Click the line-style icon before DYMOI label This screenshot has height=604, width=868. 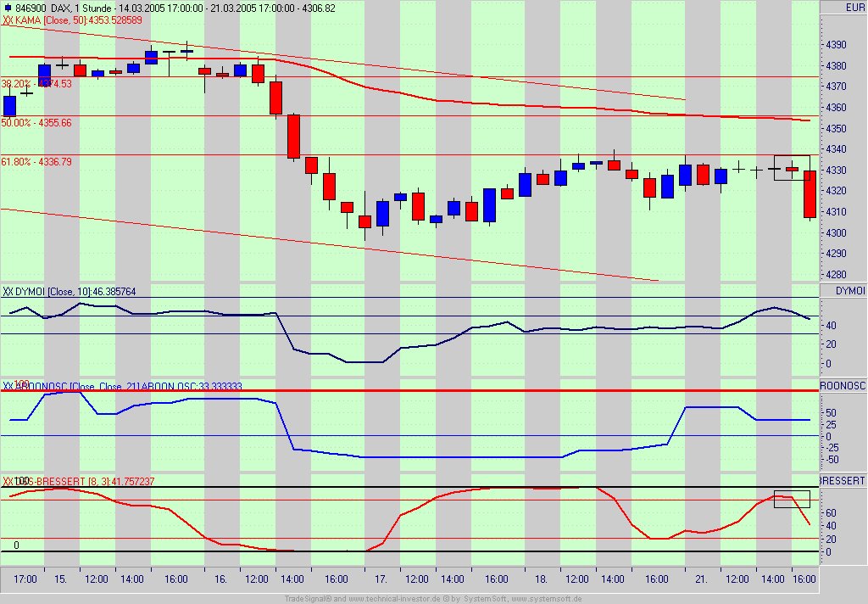[8, 292]
